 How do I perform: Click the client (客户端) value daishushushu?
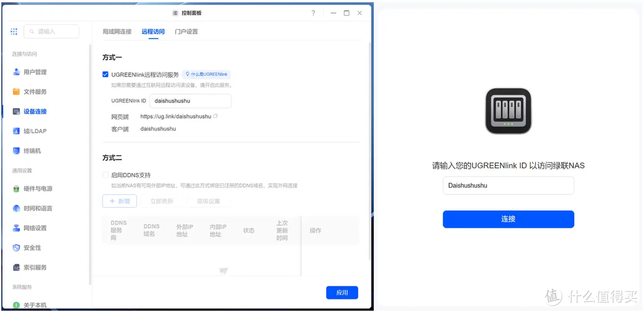[158, 129]
